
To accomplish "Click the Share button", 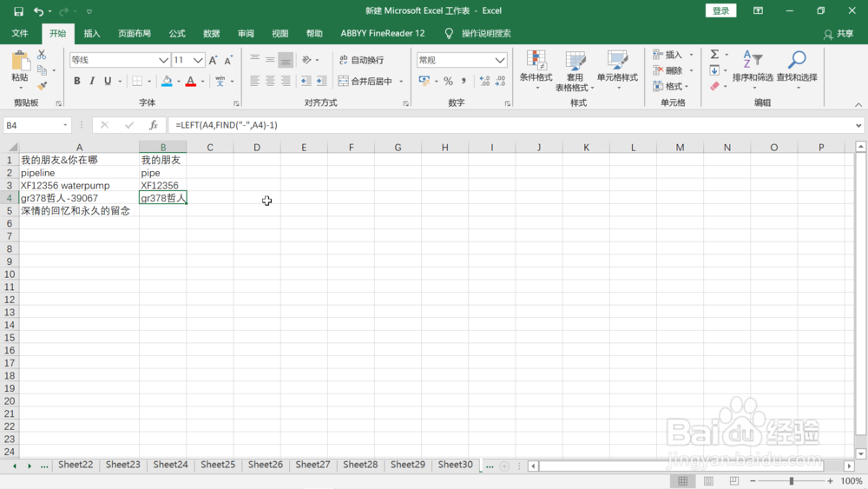I will [838, 34].
